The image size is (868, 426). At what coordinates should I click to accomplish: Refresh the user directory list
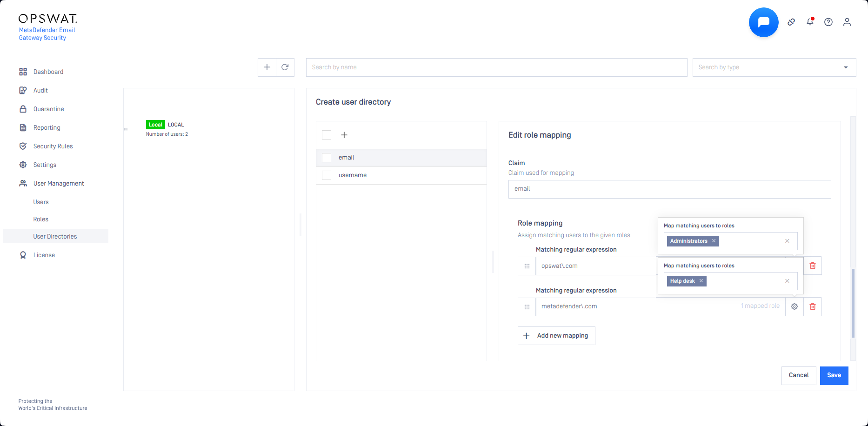[285, 67]
